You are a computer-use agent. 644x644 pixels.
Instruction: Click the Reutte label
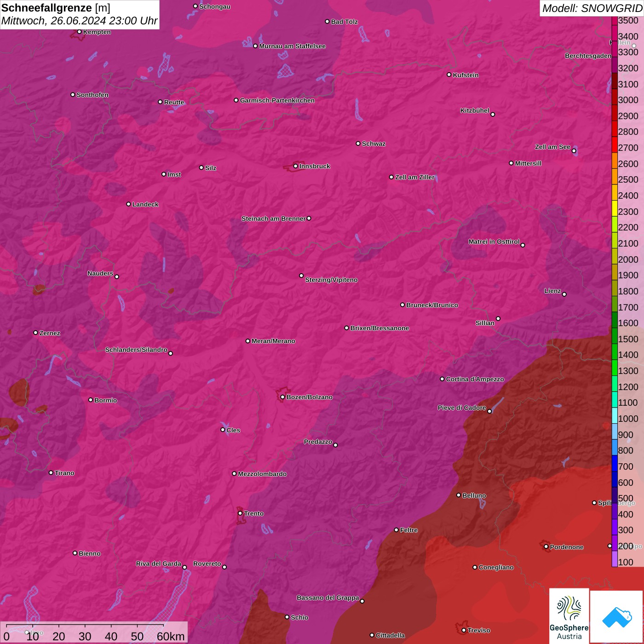(x=174, y=102)
